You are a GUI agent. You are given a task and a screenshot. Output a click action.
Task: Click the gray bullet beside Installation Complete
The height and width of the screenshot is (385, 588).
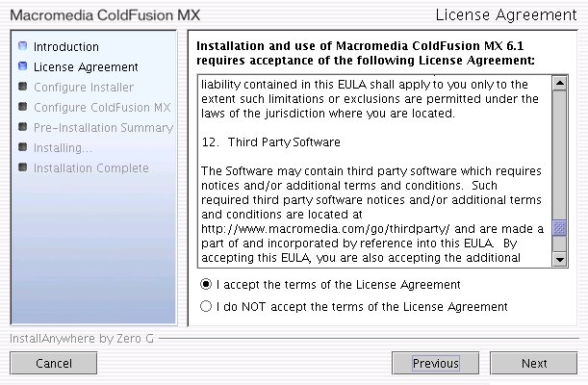(23, 168)
